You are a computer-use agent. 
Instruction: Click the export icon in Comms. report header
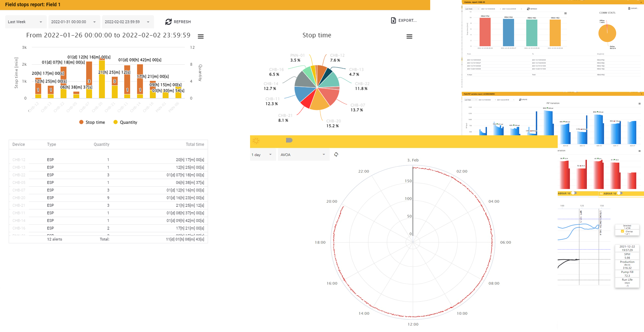click(x=629, y=8)
